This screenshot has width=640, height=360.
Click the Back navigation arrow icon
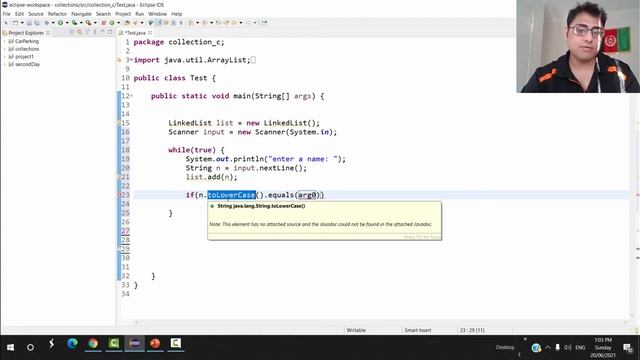click(x=233, y=23)
